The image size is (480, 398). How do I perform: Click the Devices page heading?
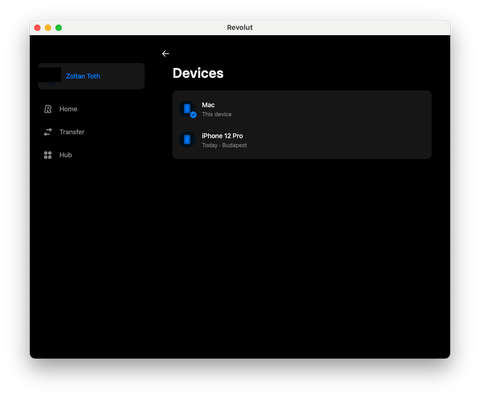(198, 73)
